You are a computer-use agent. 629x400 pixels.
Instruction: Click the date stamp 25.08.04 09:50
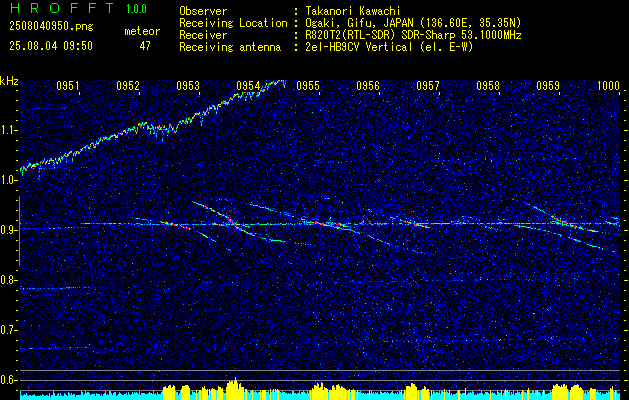51,46
